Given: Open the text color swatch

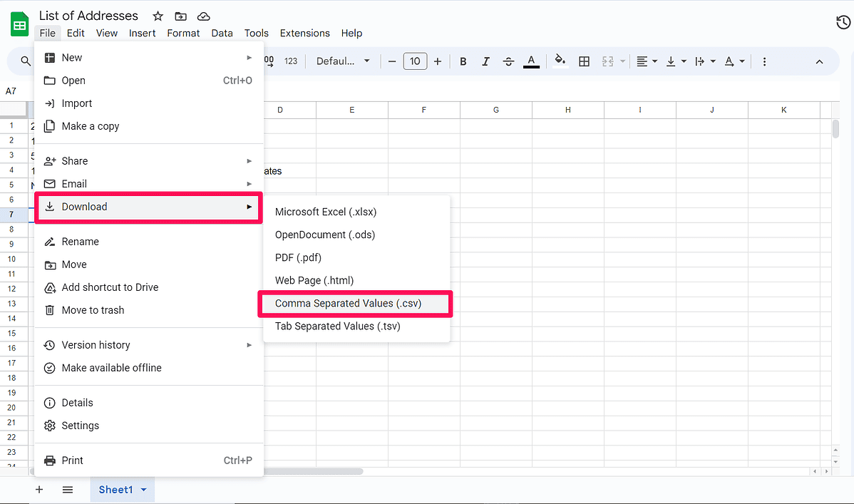Looking at the screenshot, I should pos(531,61).
